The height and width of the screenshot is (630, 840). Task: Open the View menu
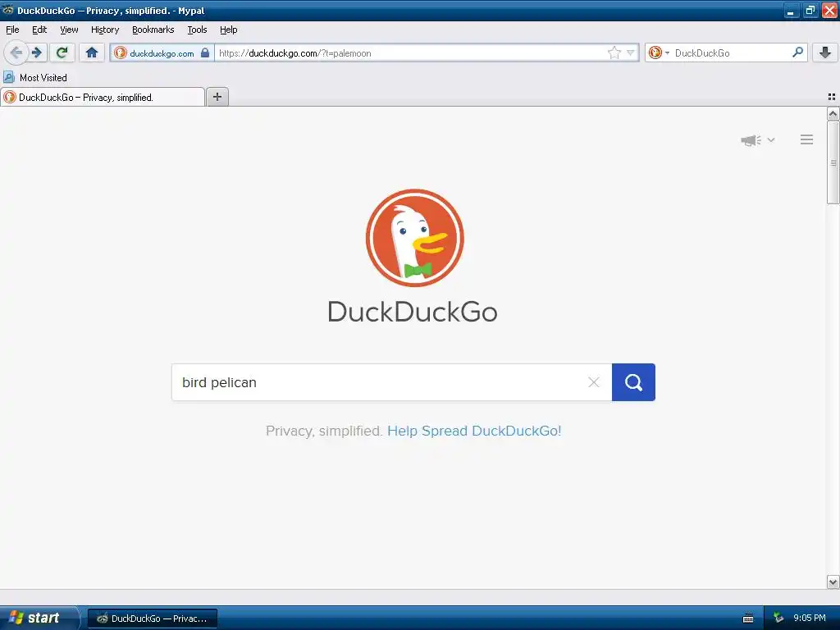[x=69, y=30]
